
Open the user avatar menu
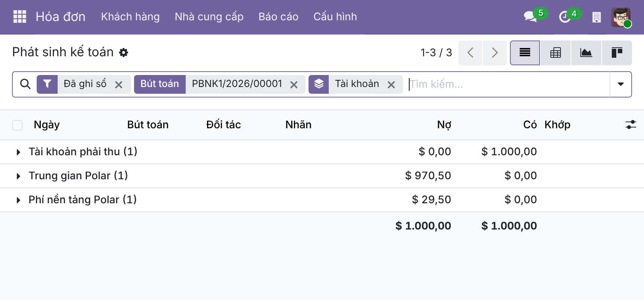(x=621, y=17)
